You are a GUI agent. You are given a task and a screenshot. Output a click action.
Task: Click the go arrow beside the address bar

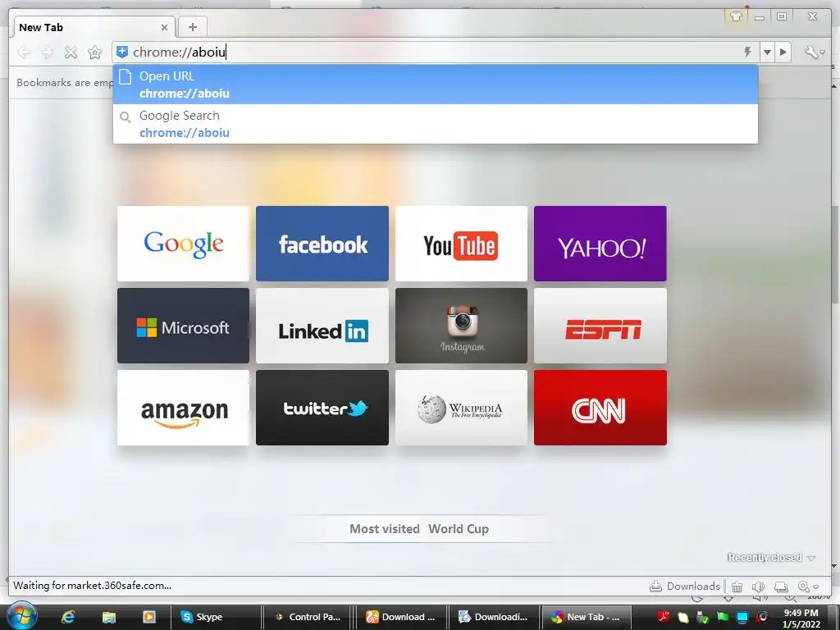[x=783, y=52]
